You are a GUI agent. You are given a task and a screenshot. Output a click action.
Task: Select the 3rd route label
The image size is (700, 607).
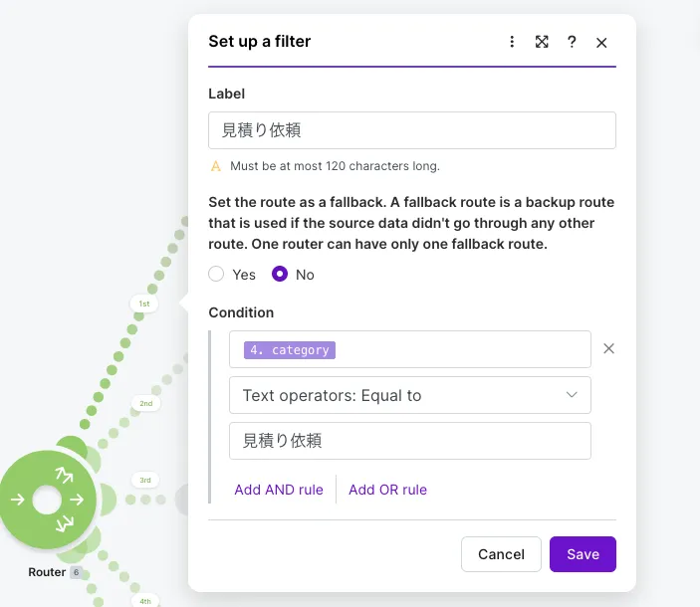[x=145, y=481]
